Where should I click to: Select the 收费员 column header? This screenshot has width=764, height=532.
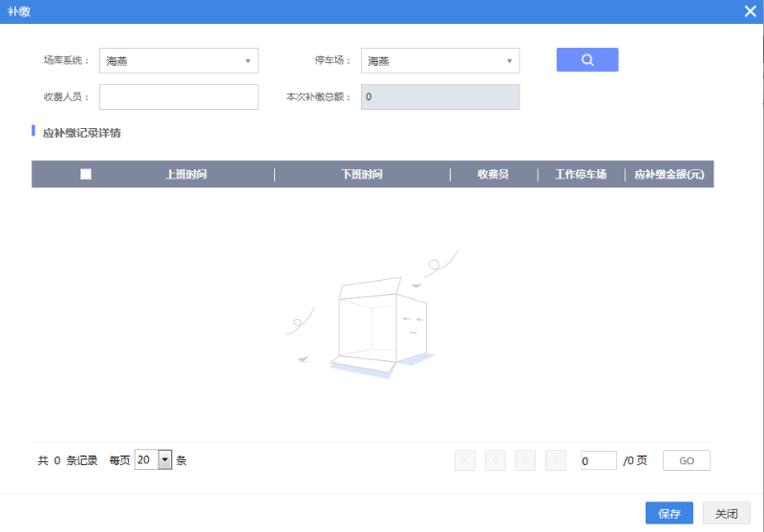(x=493, y=175)
